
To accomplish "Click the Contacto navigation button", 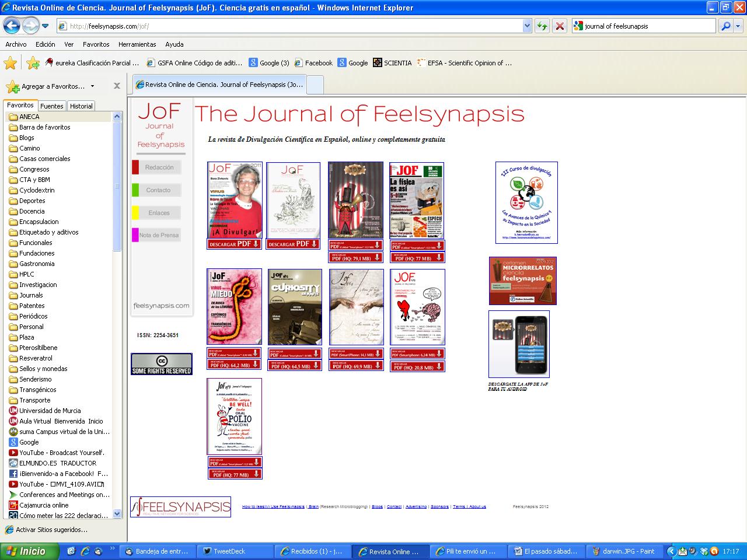I will tap(158, 190).
